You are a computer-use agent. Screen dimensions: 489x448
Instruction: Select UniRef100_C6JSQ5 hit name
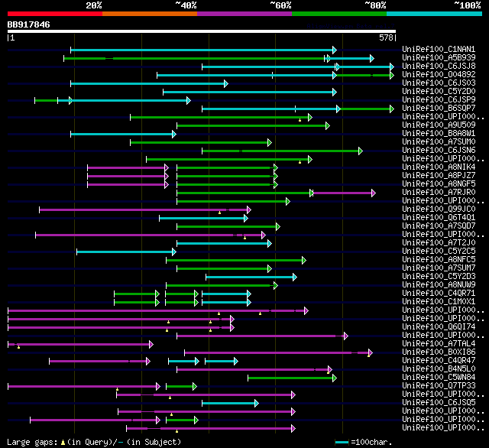pos(439,403)
